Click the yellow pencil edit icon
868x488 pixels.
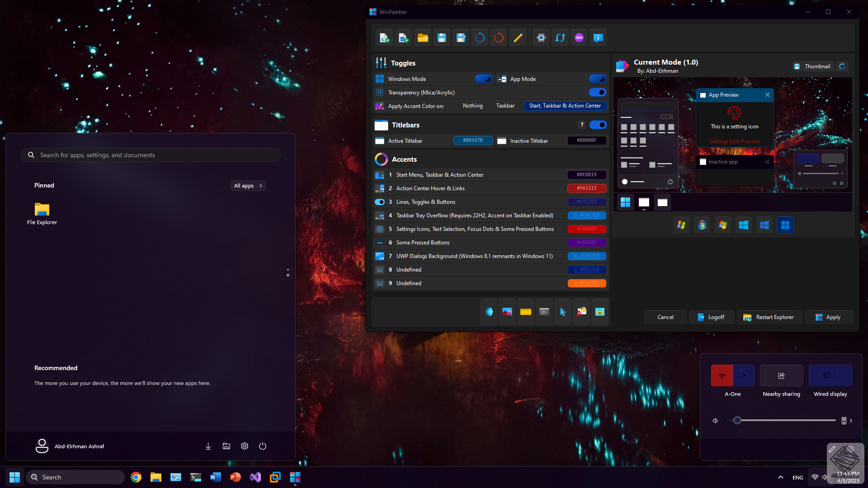click(x=518, y=38)
